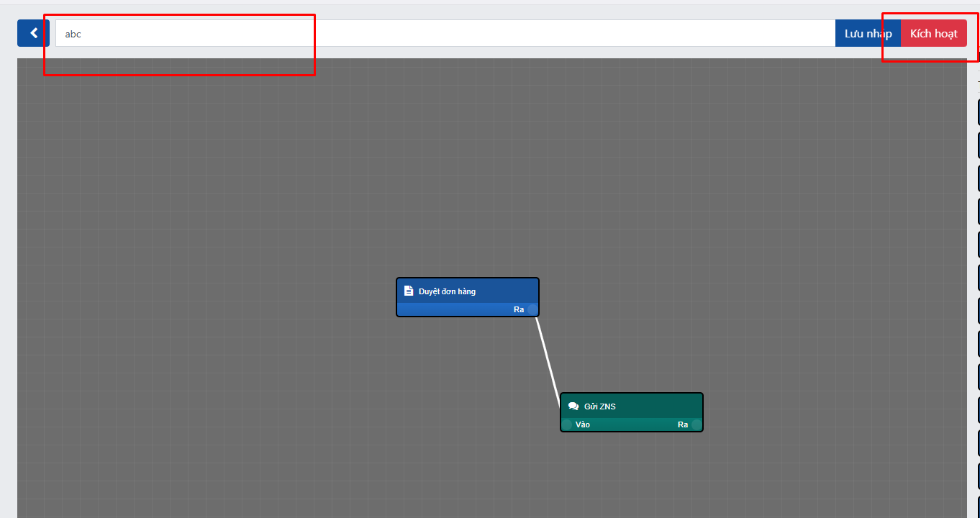Click the Vào label on Gửi ZNS node
The image size is (980, 518).
pyautogui.click(x=583, y=424)
